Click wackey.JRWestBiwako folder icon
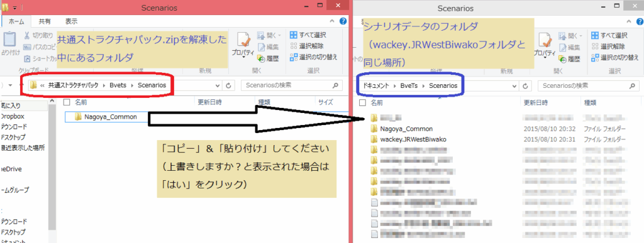644x243 pixels. click(374, 139)
